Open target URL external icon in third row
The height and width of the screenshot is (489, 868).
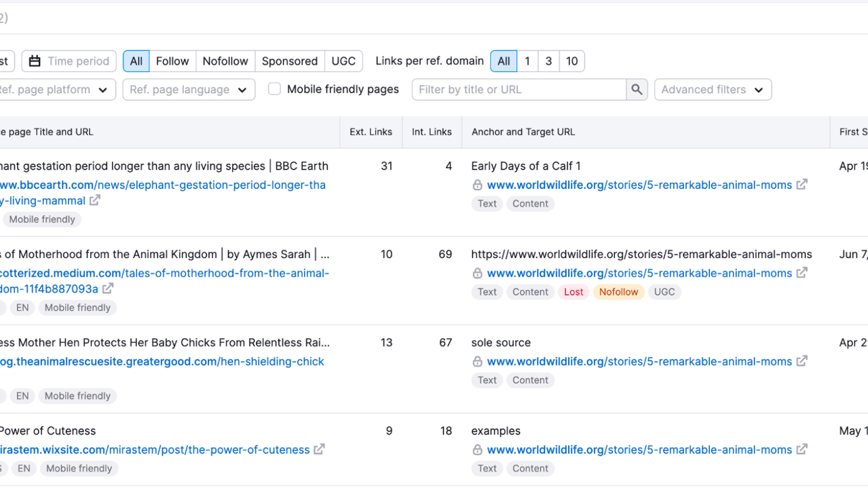[802, 361]
